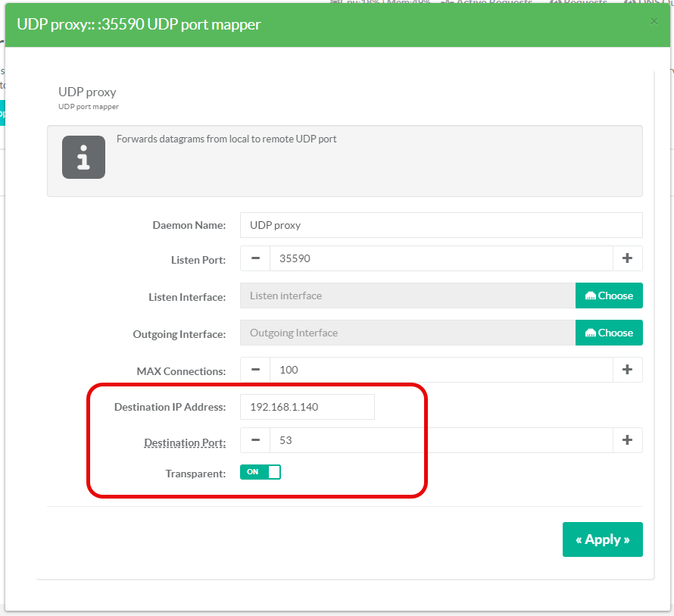Choose a Listen Interface

point(609,295)
